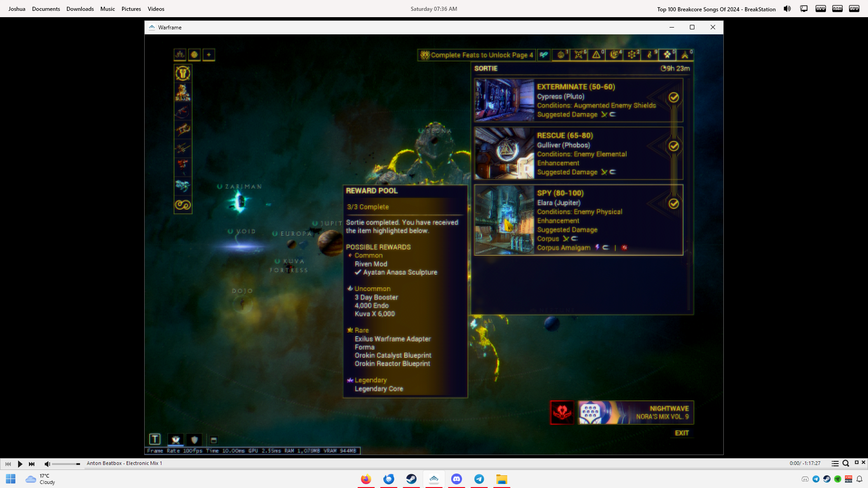Select the red companion slot in the sidebar
This screenshot has height=488, width=868.
click(183, 167)
